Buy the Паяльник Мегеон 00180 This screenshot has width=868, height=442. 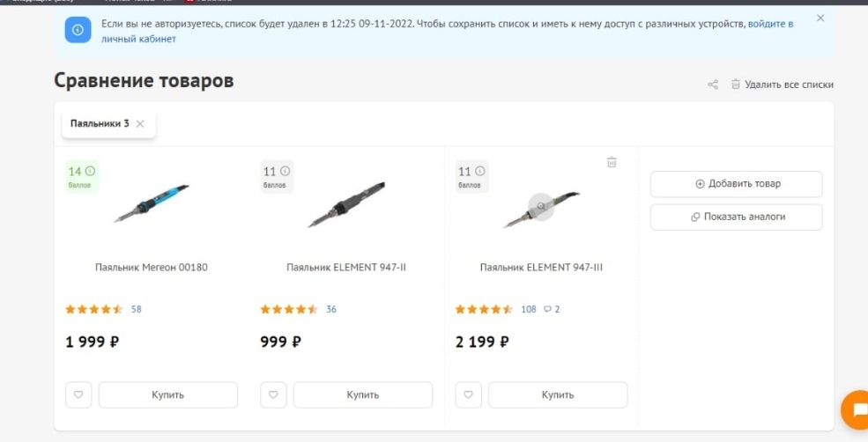pos(167,395)
